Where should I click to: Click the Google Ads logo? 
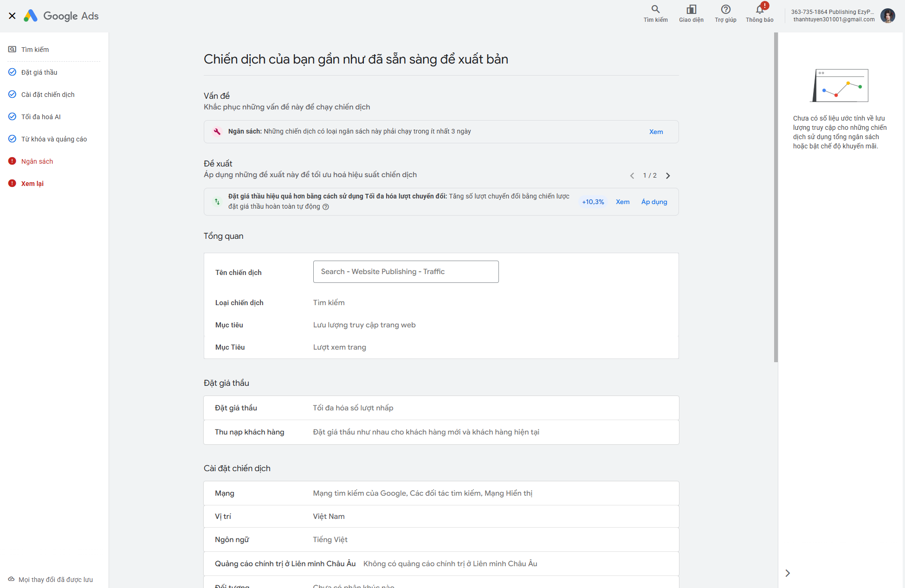pos(61,16)
